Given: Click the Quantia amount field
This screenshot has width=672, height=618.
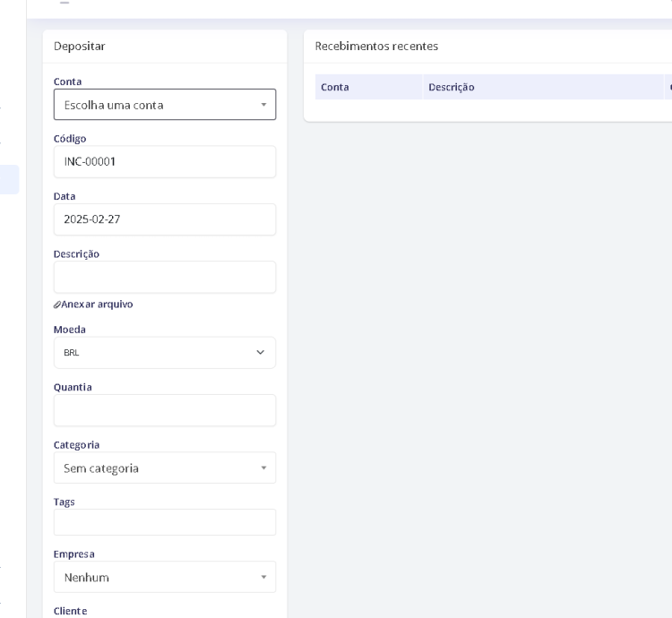Looking at the screenshot, I should tap(165, 410).
